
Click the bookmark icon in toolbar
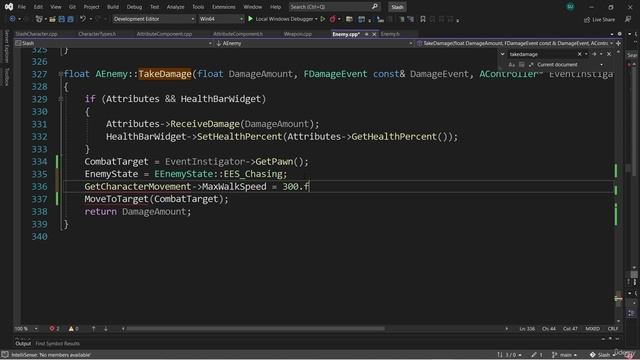[x=423, y=19]
